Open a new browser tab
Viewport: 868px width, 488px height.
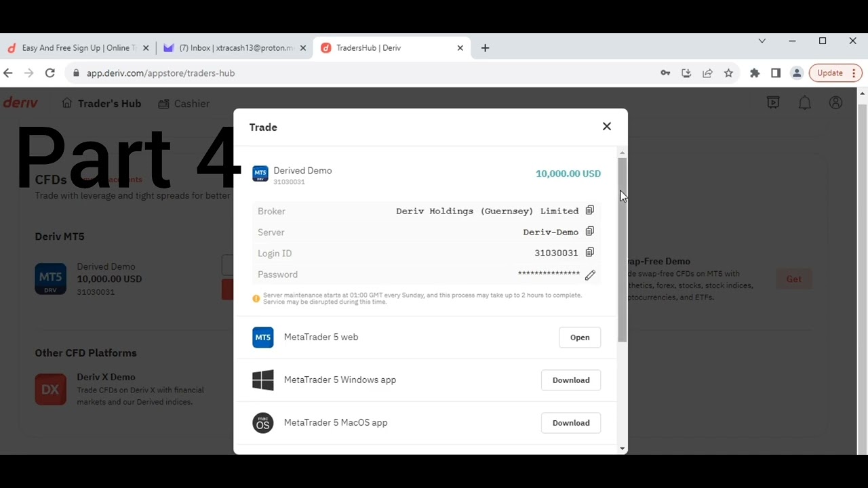[x=485, y=48]
